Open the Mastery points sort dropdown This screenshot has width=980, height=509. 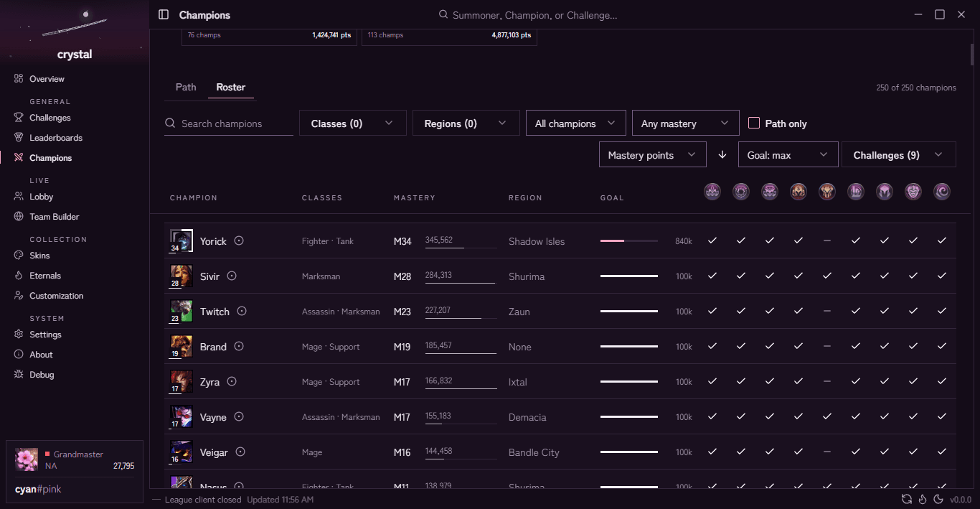(x=653, y=155)
